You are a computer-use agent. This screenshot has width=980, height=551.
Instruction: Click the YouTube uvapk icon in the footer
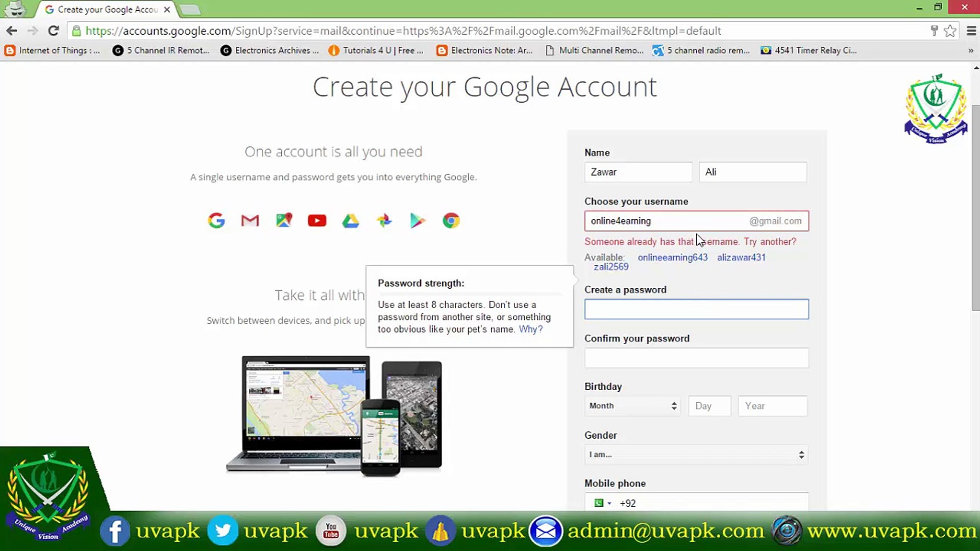(x=331, y=531)
